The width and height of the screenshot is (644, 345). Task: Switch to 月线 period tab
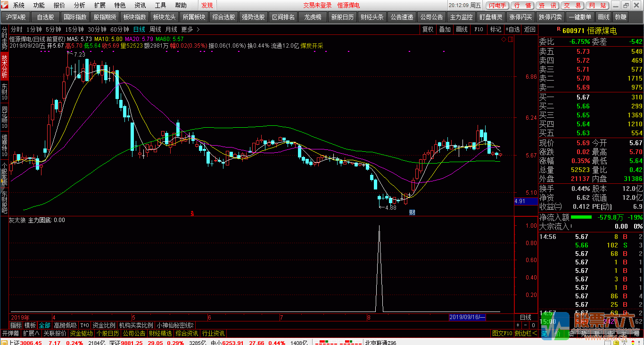(x=171, y=29)
